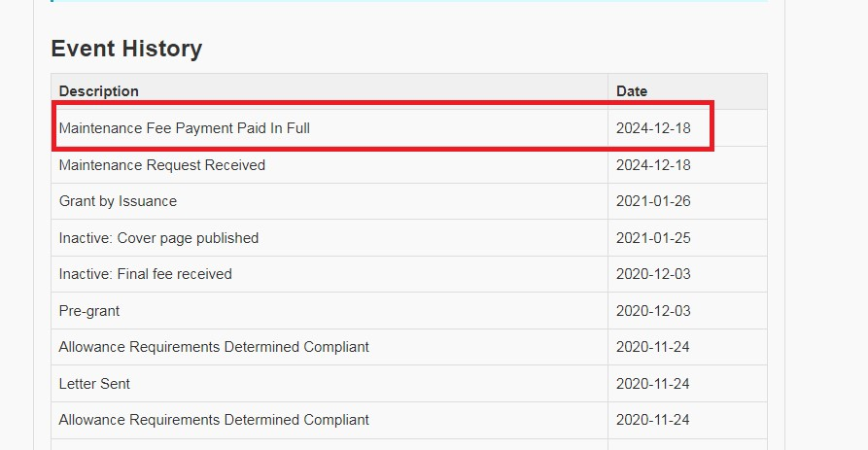Select the Maintenance Fee Payment Paid In Full entry
This screenshot has height=450, width=868.
coord(185,128)
